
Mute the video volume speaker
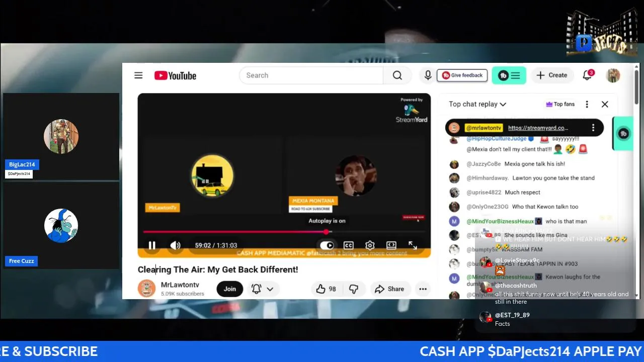(x=175, y=245)
